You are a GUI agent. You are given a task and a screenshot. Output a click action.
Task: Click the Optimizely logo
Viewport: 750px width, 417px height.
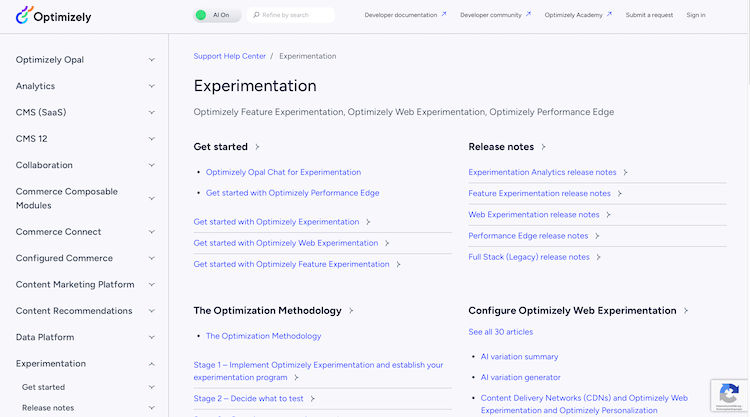point(53,16)
